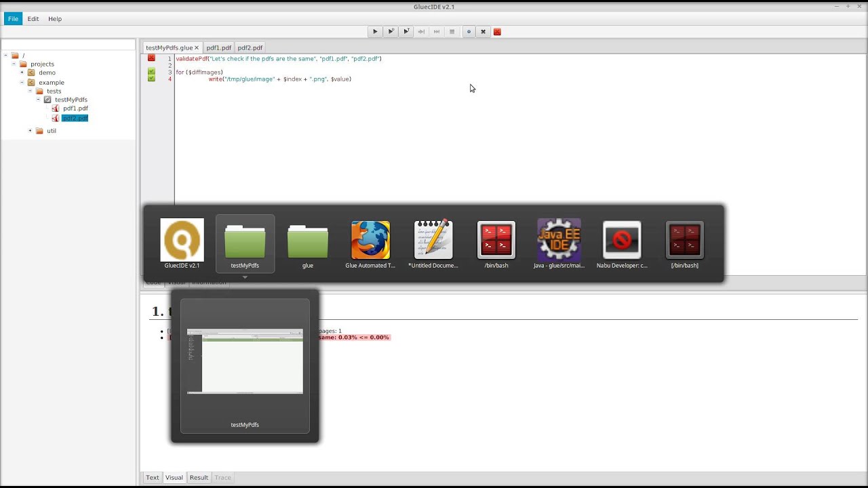Switch to Untitled Document text editor
The image size is (868, 488).
[433, 243]
